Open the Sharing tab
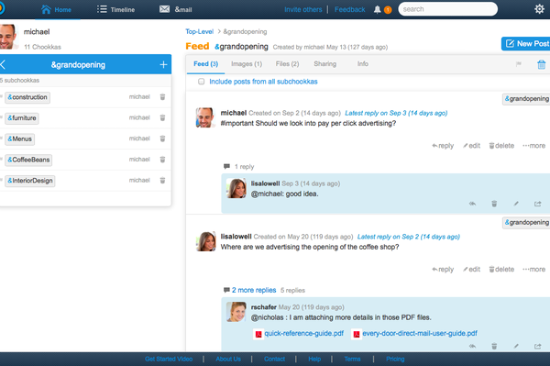Image resolution: width=550 pixels, height=366 pixels. [325, 64]
